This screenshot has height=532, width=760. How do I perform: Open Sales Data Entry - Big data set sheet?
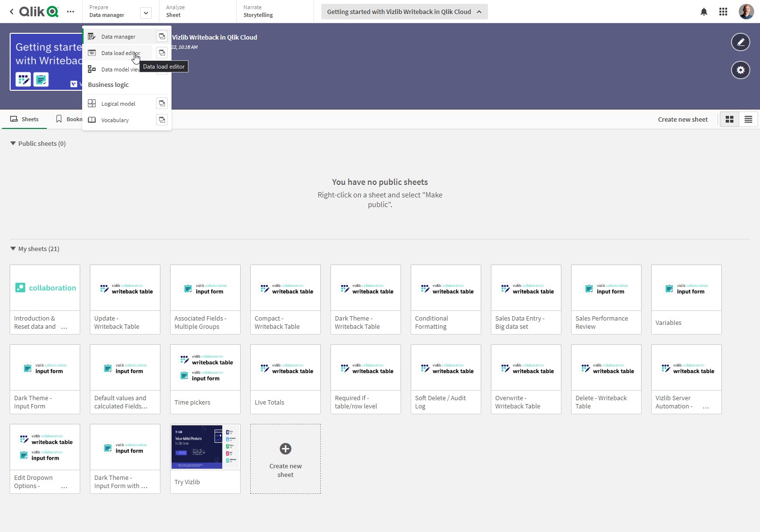coord(526,299)
